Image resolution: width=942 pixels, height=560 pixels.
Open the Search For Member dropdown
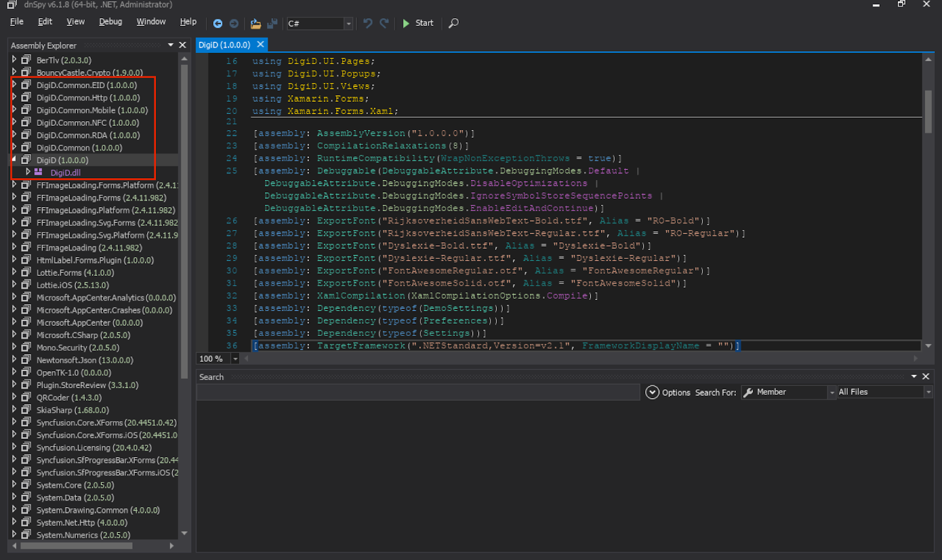(832, 392)
